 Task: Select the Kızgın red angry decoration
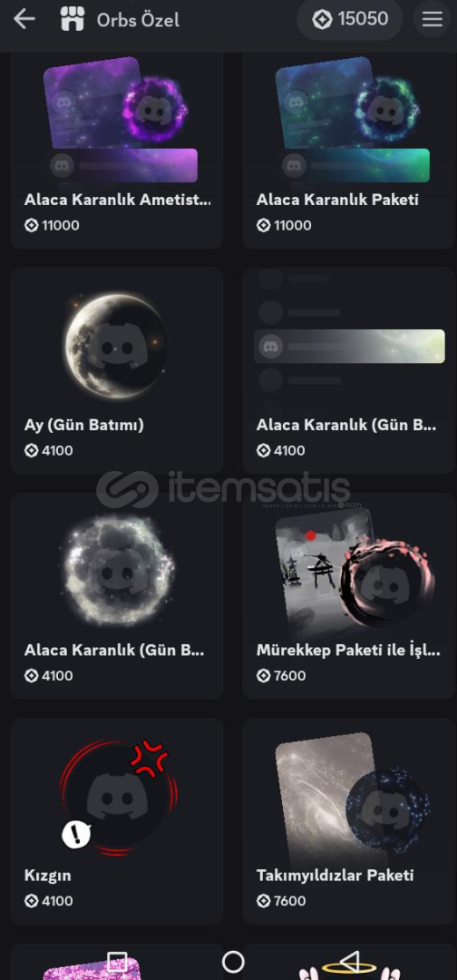click(117, 820)
